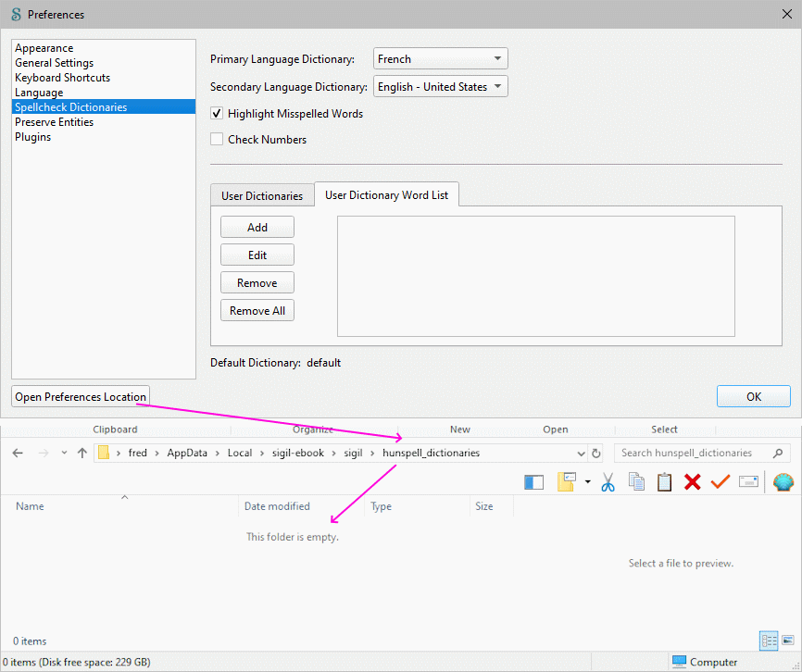Expand the address bar history dropdown

tap(581, 454)
